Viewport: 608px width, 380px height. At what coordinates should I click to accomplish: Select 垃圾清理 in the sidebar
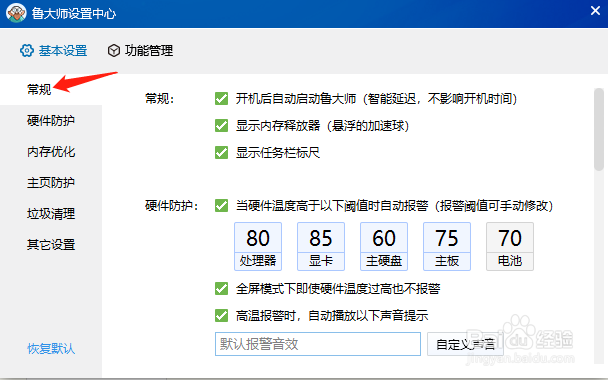tap(51, 214)
